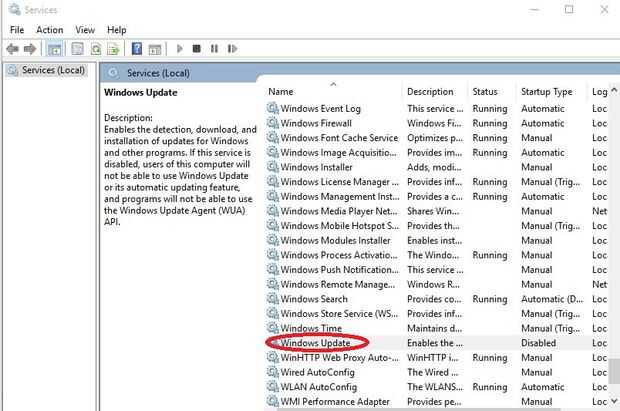Toggle the Show/Hide Action Pane icon
Viewport: 620px width, 411px height.
pyautogui.click(x=155, y=49)
